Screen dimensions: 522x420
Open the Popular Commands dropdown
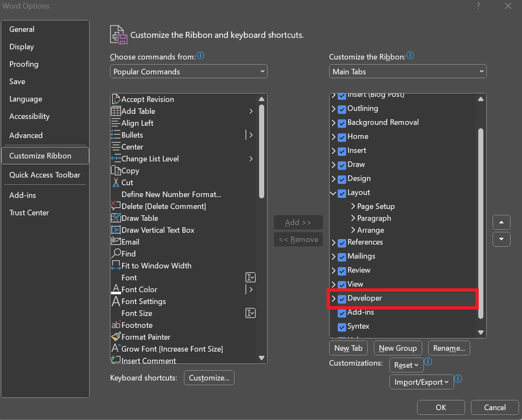point(188,71)
